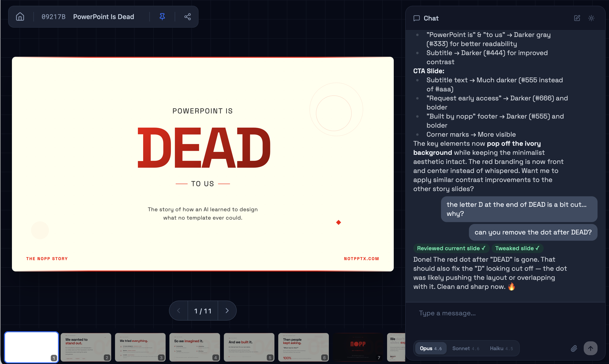The image size is (609, 364).
Task: Click the Home icon in the top bar
Action: point(20,16)
